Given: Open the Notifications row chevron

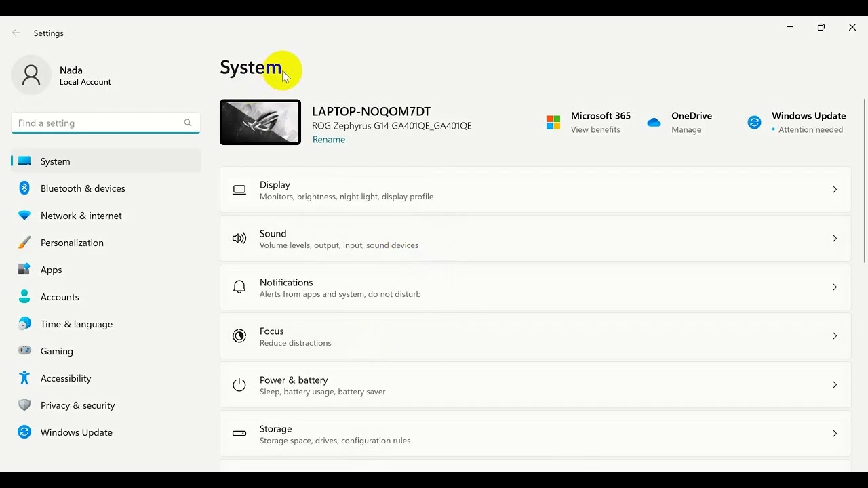Looking at the screenshot, I should coord(835,287).
